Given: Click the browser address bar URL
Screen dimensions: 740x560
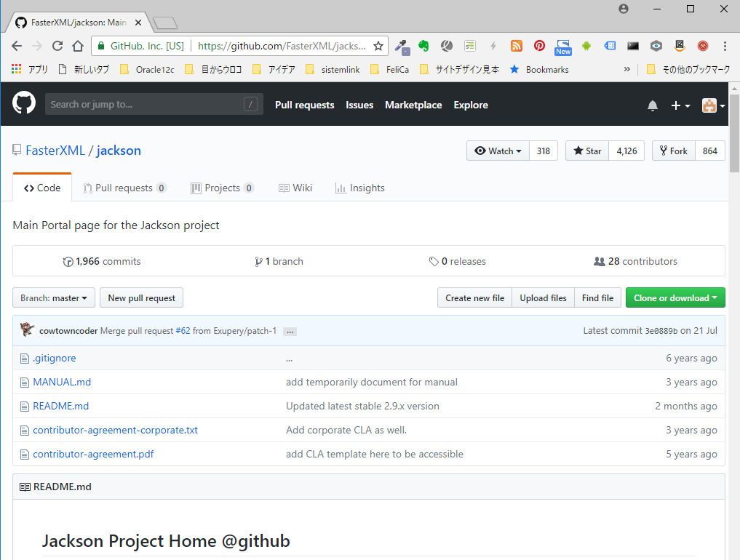Looking at the screenshot, I should 282,46.
